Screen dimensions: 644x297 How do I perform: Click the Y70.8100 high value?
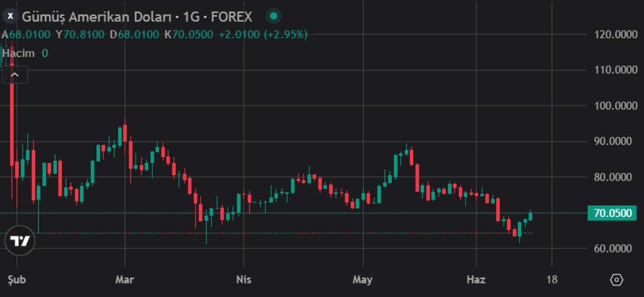click(80, 35)
